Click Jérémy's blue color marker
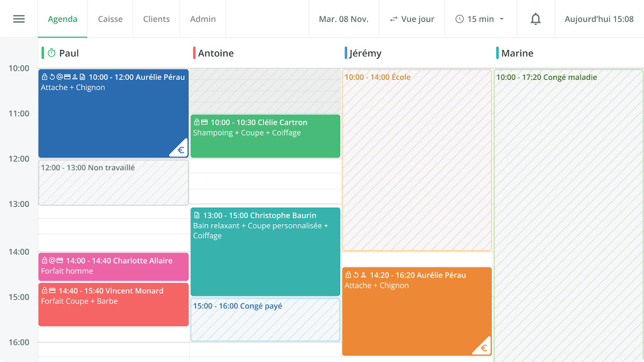The height and width of the screenshot is (362, 644). 346,53
